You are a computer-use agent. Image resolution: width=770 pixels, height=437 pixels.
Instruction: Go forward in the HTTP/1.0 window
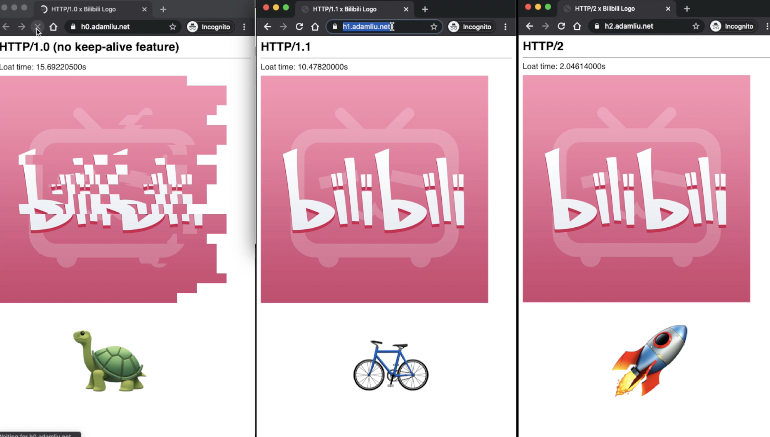22,27
